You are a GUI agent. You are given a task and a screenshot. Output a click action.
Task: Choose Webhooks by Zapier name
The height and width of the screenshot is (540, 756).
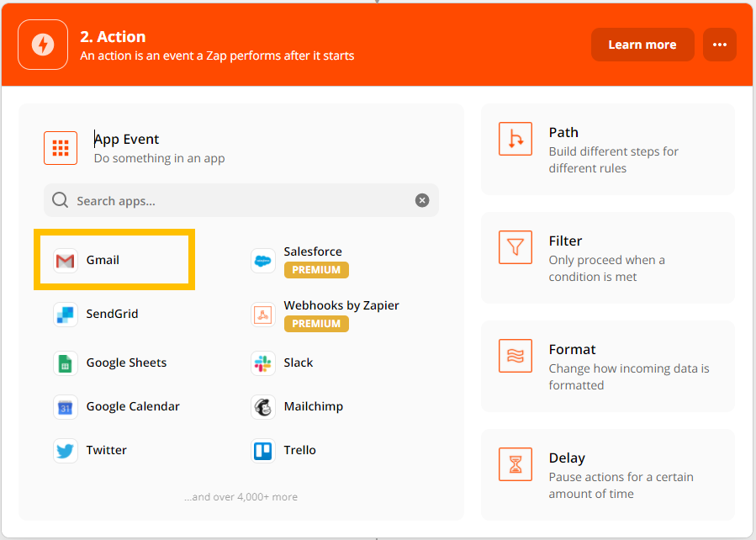click(341, 305)
